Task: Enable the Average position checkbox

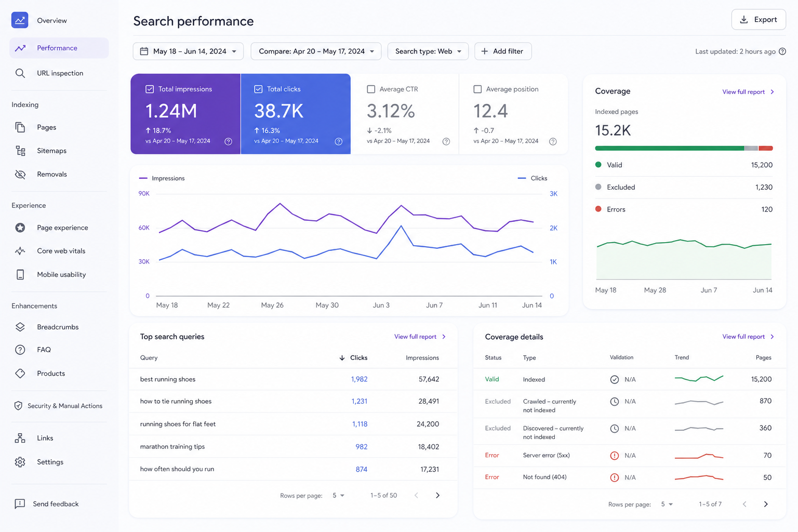Action: pyautogui.click(x=477, y=89)
